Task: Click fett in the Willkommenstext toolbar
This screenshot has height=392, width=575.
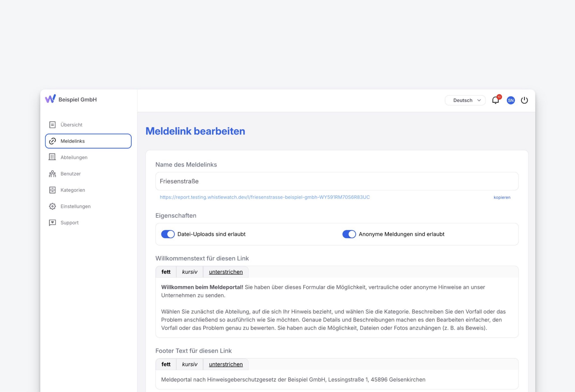Action: click(166, 272)
